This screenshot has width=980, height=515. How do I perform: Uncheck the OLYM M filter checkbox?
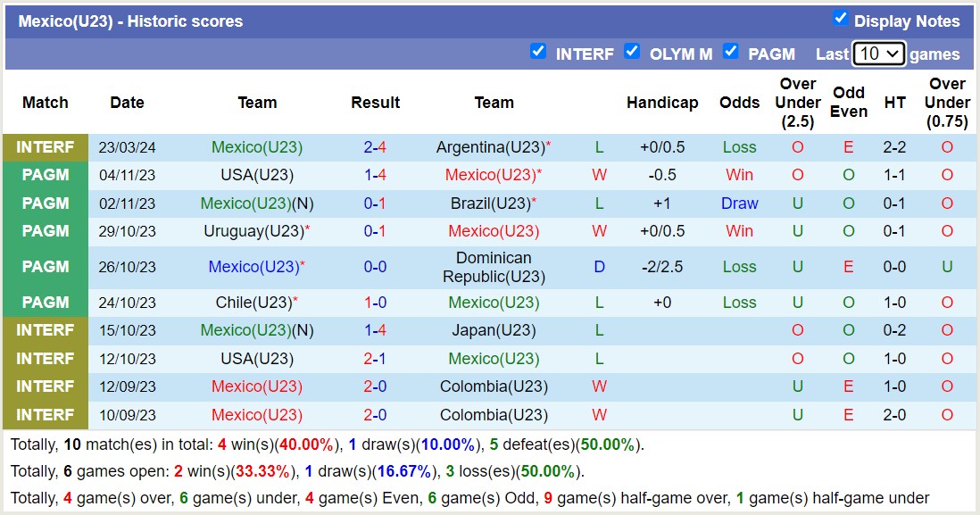coord(632,52)
